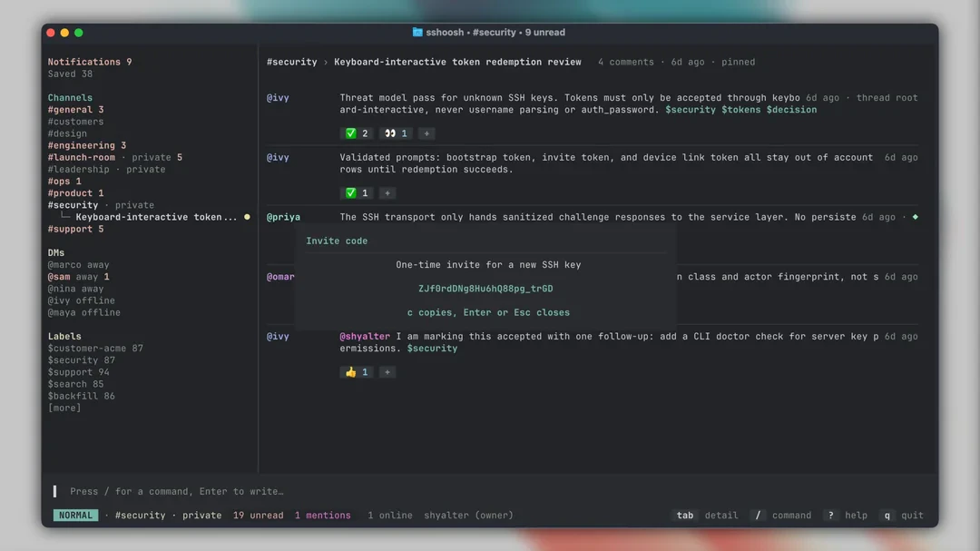This screenshot has width=980, height=551.
Task: Click the 4 comments count in header
Action: point(625,62)
